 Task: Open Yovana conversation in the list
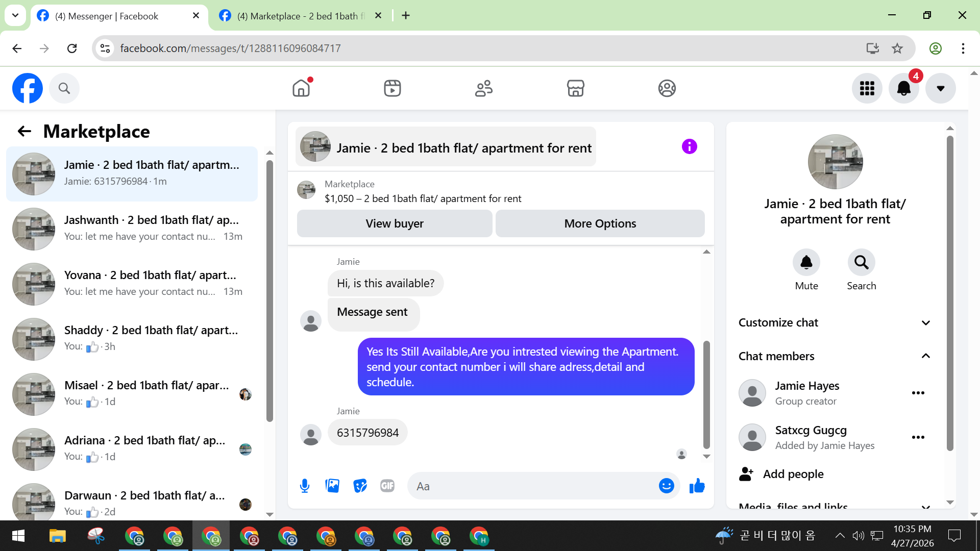click(132, 284)
